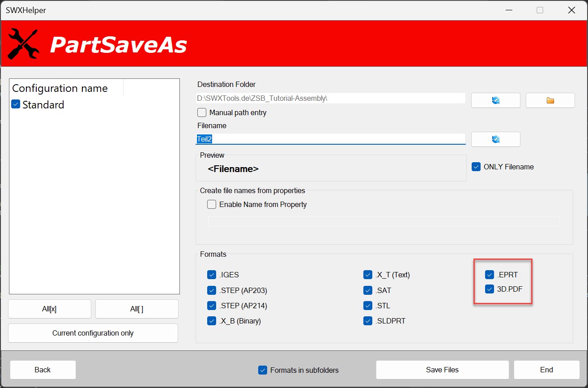Click the refresh icon beside Destination Folder

[495, 100]
